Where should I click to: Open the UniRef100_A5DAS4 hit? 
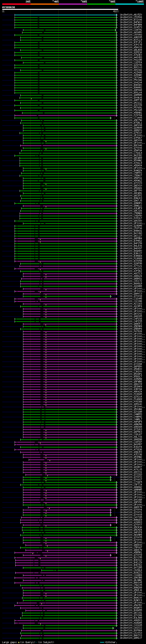131,165
